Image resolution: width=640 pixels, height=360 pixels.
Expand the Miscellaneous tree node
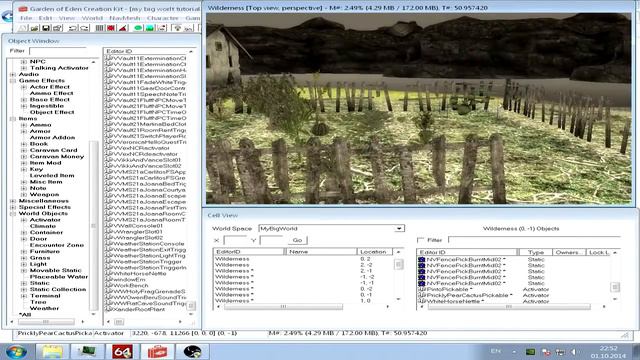tap(13, 201)
